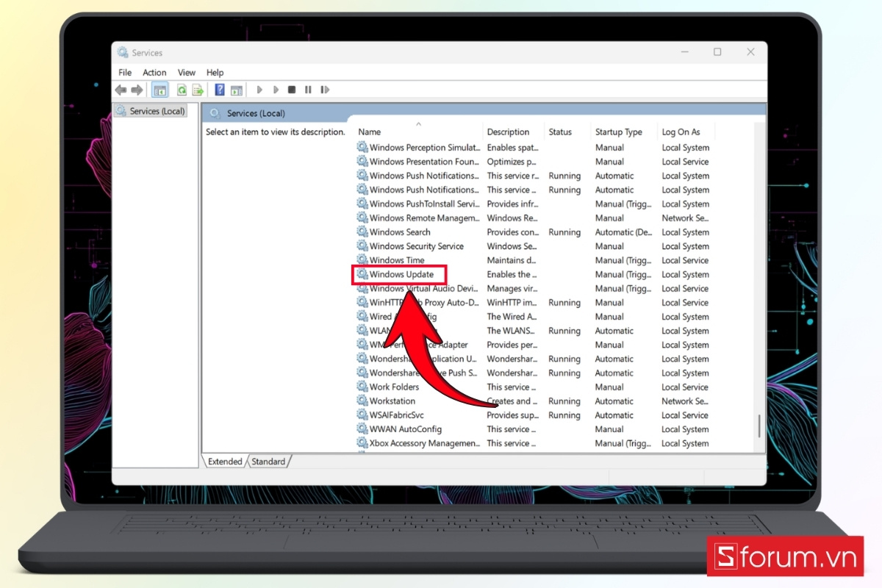Select the WWAN AutoConfig service name
Image resolution: width=882 pixels, height=588 pixels.
[x=406, y=429]
